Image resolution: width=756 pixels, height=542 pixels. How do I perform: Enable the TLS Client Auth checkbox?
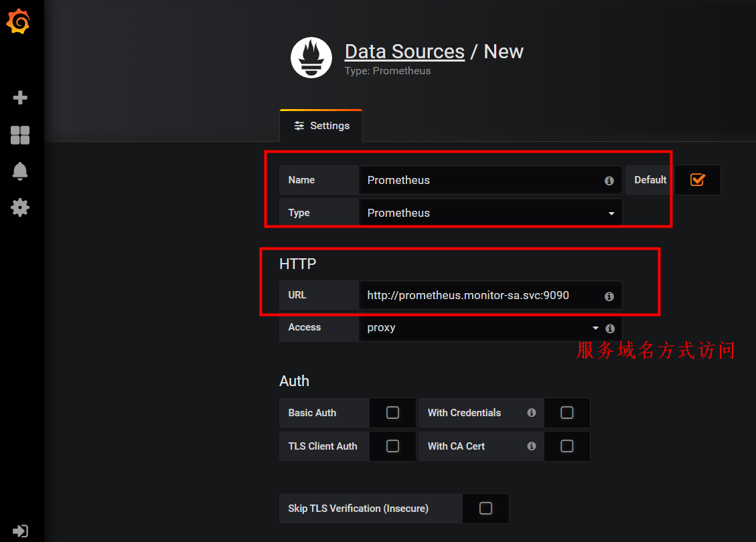coord(392,446)
